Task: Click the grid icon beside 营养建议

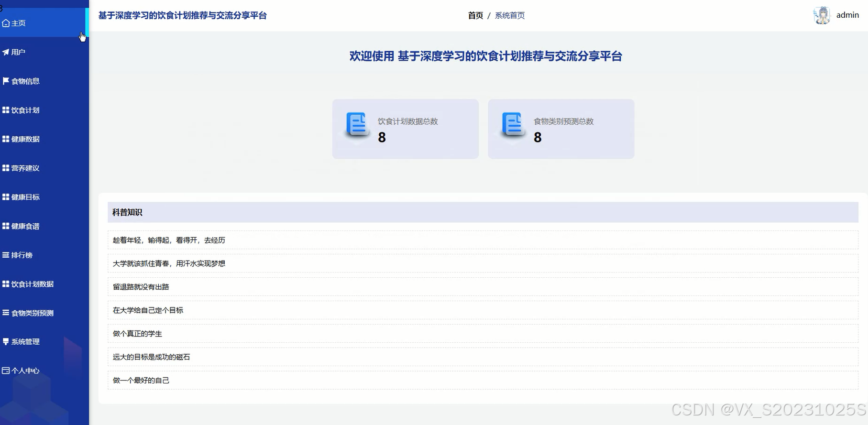Action: [6, 168]
